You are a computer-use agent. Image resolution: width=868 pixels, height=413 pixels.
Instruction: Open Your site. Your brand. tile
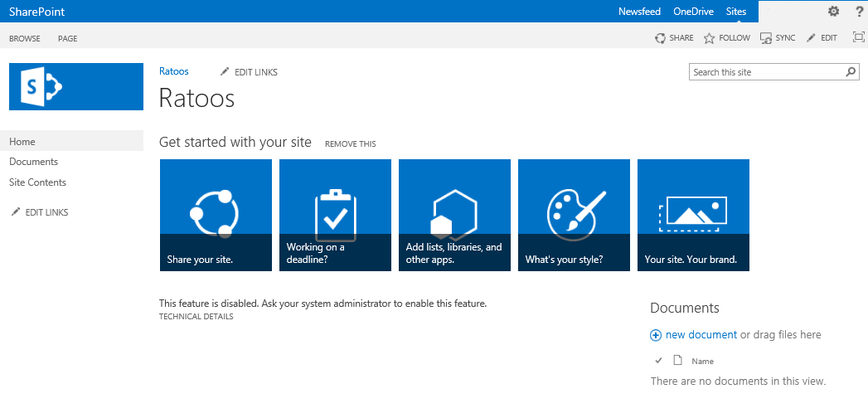694,216
